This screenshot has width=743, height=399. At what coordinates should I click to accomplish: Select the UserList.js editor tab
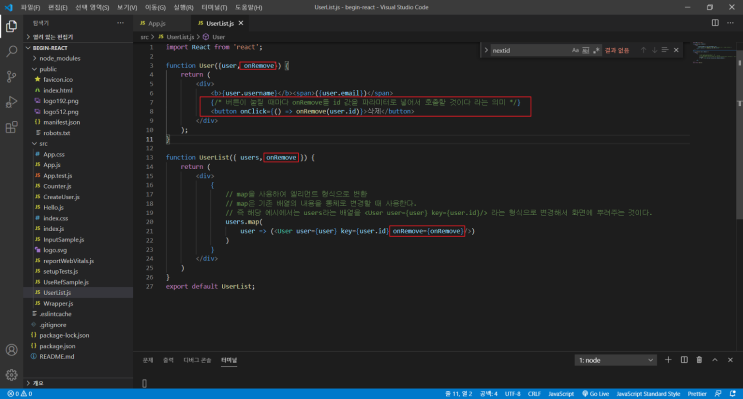pos(220,23)
